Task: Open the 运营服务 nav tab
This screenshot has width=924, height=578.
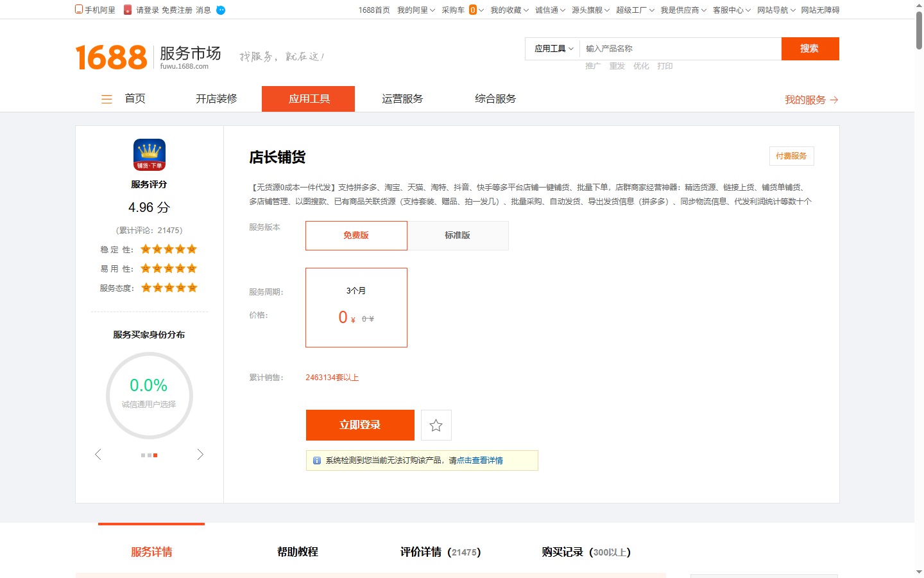Action: pyautogui.click(x=402, y=99)
